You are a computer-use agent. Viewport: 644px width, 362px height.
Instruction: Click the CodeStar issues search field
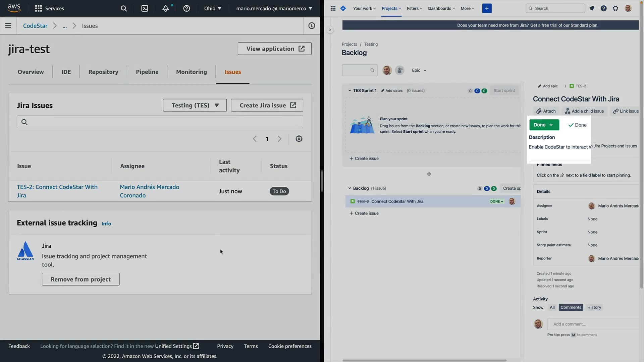pos(160,122)
